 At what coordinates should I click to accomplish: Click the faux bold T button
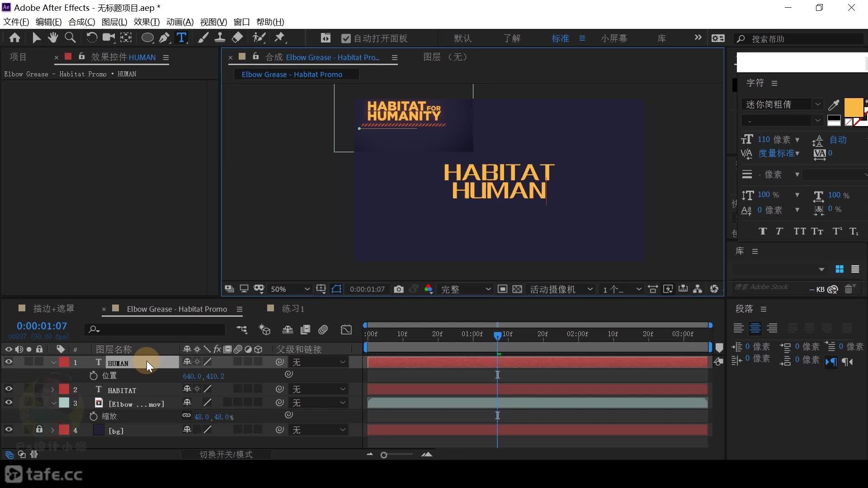[x=763, y=231]
